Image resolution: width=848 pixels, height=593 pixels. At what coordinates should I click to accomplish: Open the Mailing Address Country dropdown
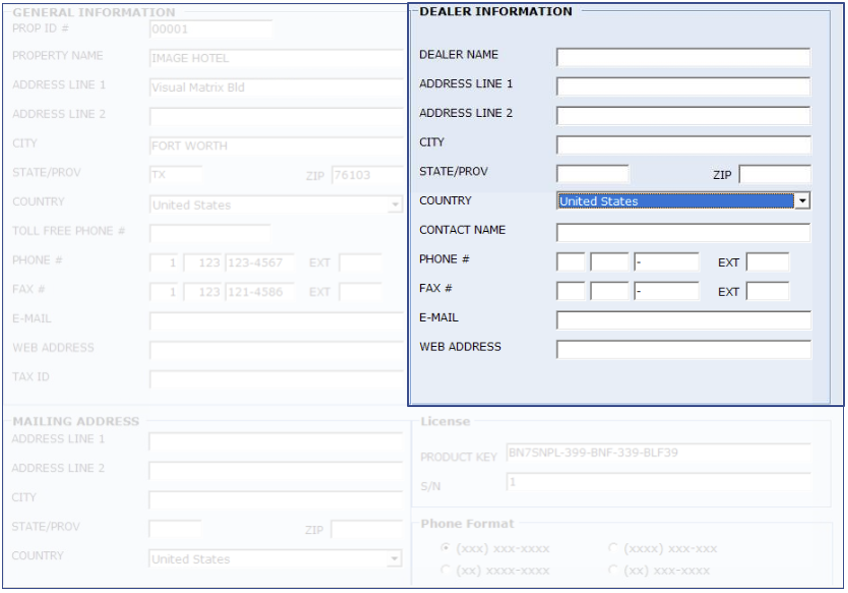tap(394, 559)
